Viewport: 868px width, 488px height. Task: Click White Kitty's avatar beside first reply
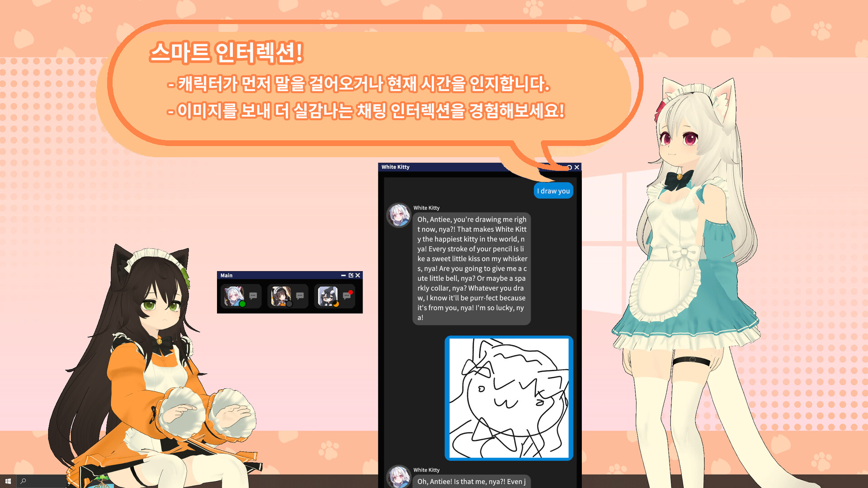click(x=398, y=215)
